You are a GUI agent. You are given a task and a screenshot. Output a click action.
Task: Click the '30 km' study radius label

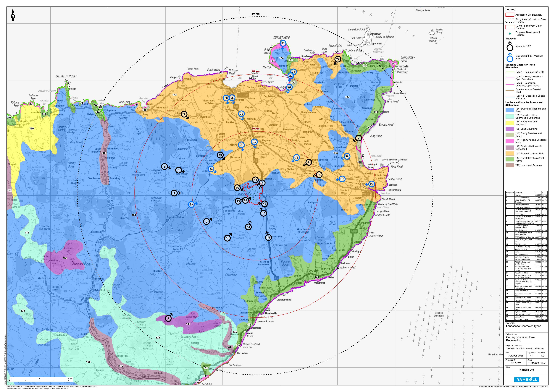click(x=256, y=14)
